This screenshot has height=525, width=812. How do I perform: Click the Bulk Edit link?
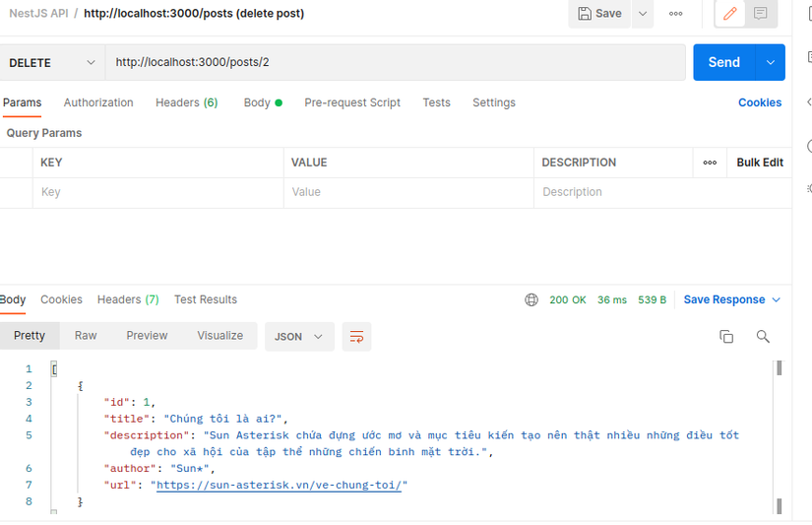pos(760,163)
